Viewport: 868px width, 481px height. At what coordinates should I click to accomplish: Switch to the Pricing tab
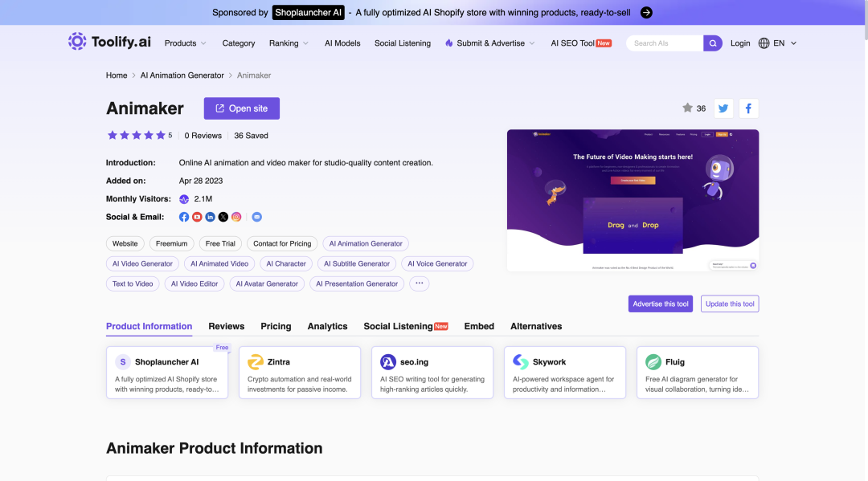click(276, 326)
